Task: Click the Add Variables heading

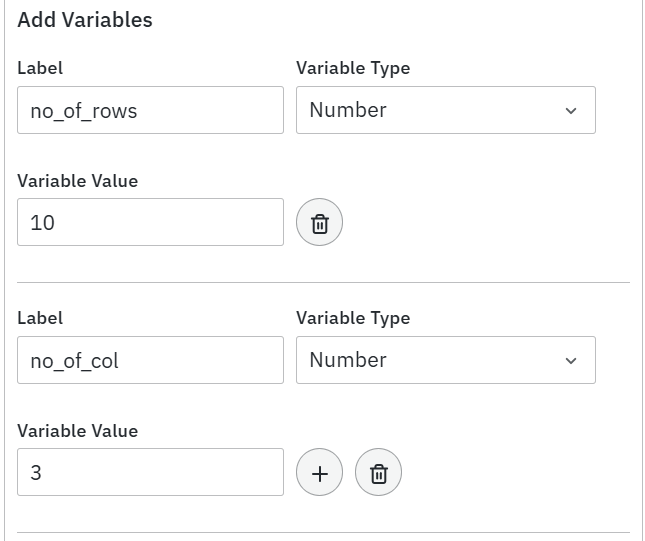Action: [x=85, y=20]
